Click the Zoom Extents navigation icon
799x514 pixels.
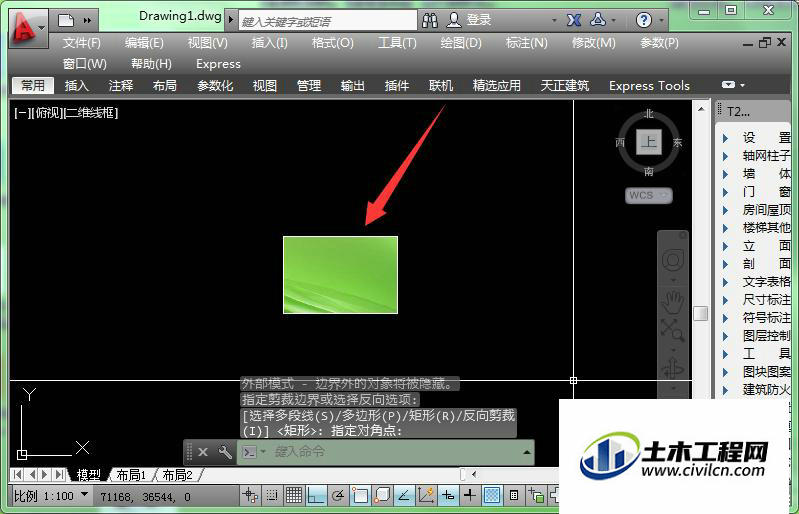673,330
